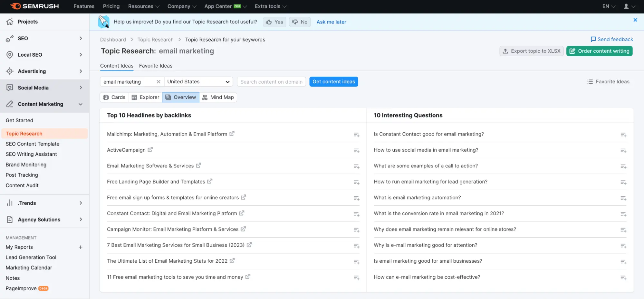The height and width of the screenshot is (299, 644).
Task: Click Order content writing button
Action: tap(600, 51)
